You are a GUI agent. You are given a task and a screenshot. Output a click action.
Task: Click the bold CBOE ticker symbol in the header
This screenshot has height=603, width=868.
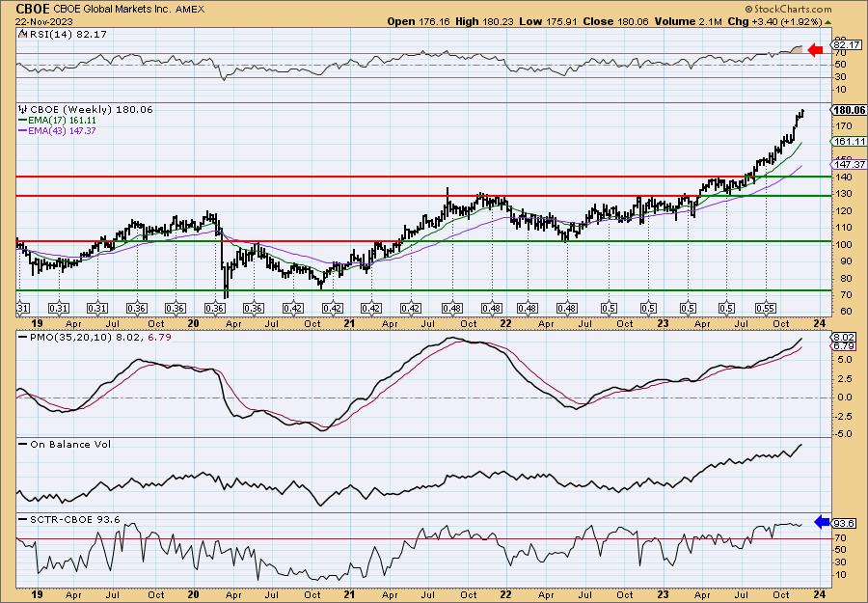[x=33, y=9]
